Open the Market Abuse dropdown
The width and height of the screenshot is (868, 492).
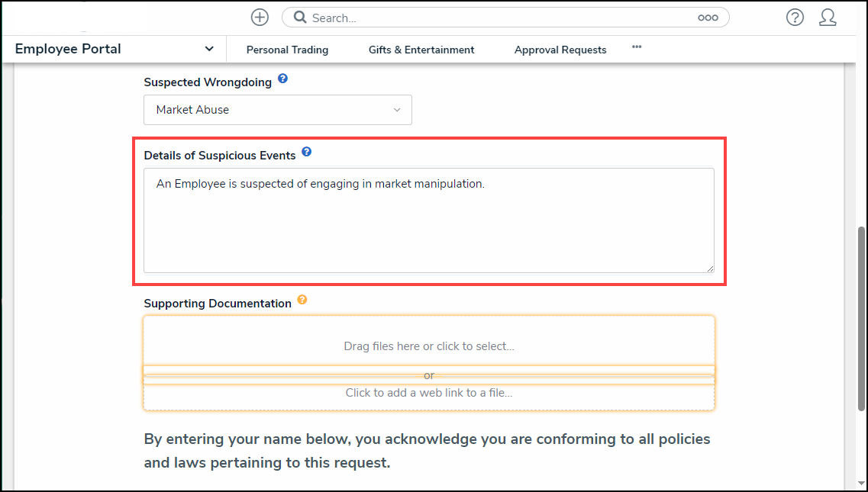278,110
